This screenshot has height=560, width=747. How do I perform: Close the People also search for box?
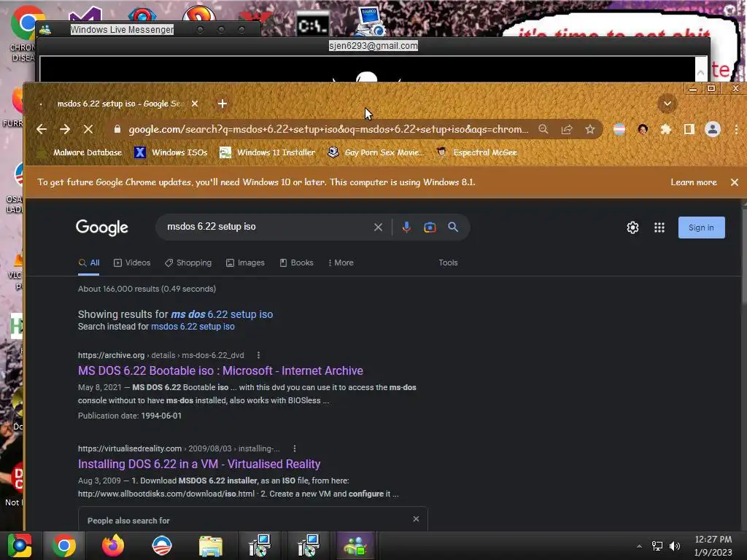(x=416, y=519)
